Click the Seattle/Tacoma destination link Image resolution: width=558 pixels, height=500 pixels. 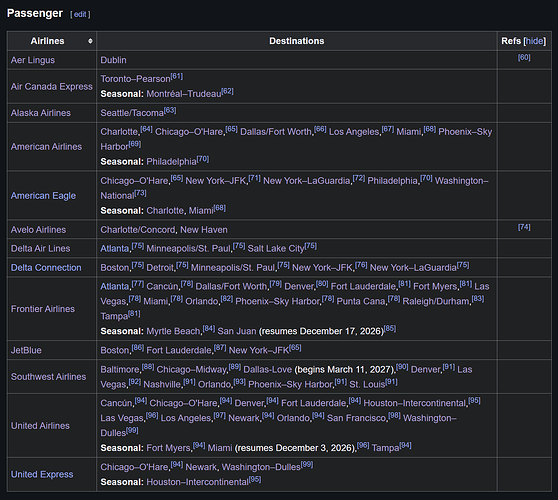click(x=132, y=113)
